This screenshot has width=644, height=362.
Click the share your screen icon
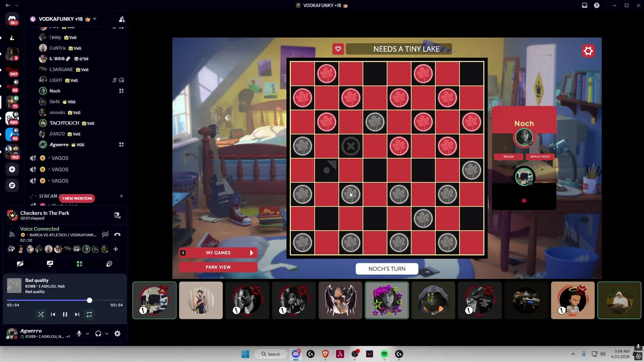50,263
